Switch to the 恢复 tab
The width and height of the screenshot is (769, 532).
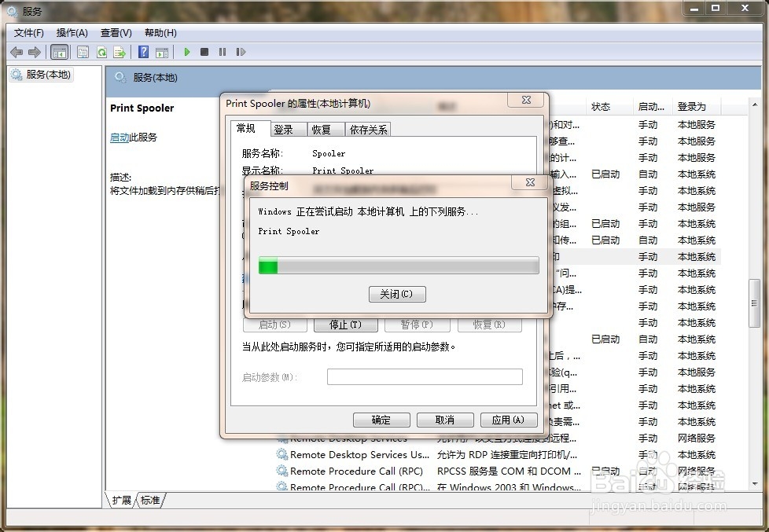tap(326, 130)
